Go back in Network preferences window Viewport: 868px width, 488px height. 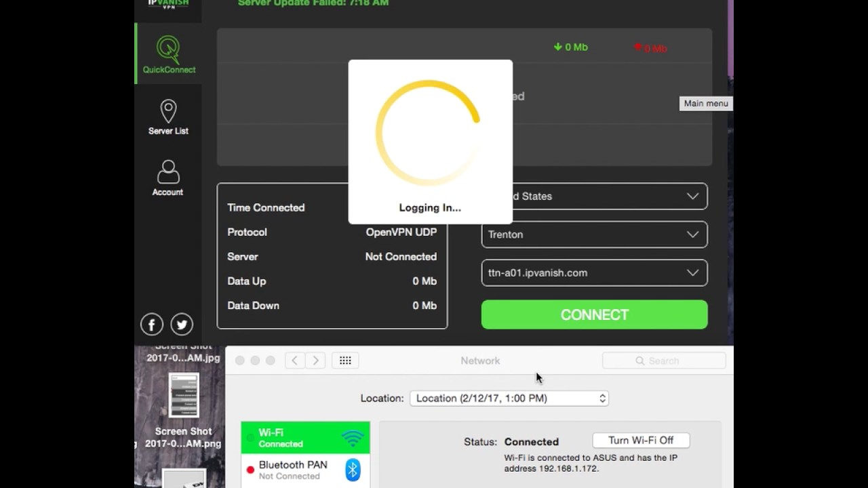point(295,361)
